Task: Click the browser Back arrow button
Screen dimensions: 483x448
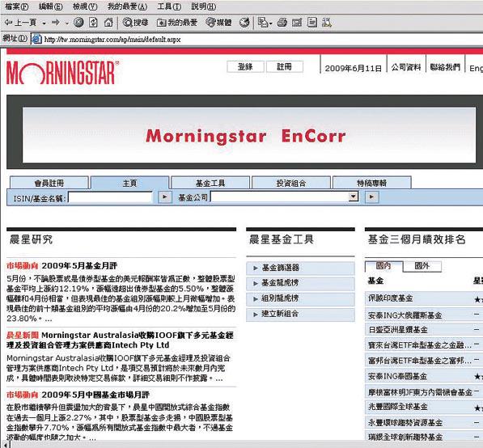Action: 21,23
